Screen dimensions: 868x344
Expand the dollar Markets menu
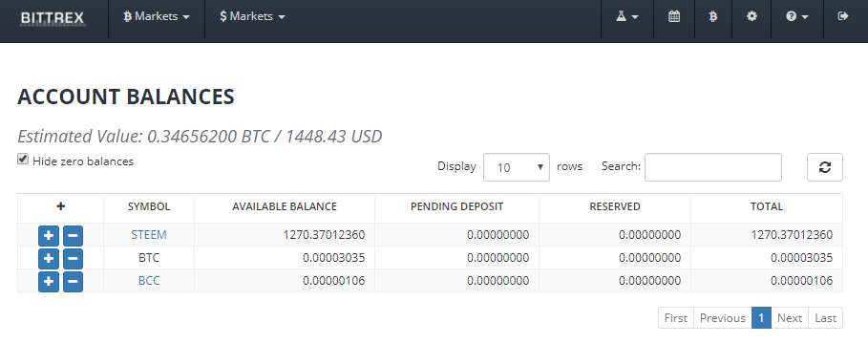click(x=252, y=16)
